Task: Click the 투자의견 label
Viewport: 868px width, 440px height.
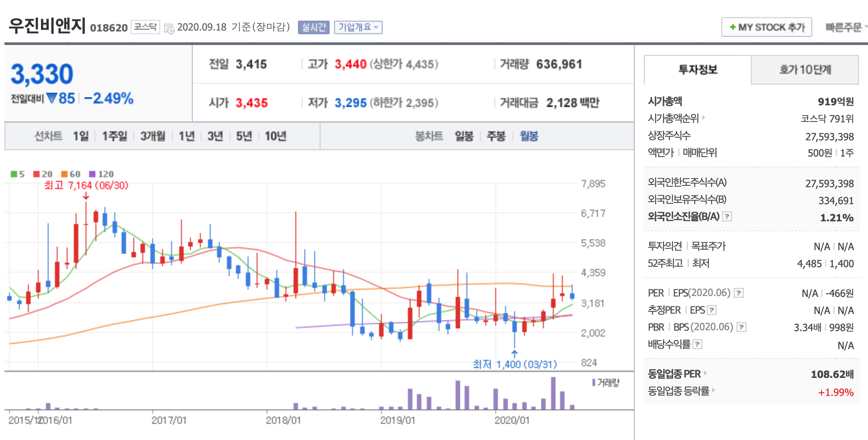Action: click(665, 246)
